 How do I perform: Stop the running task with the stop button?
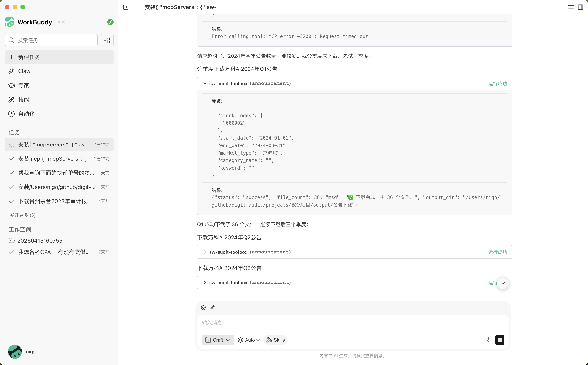pyautogui.click(x=500, y=340)
